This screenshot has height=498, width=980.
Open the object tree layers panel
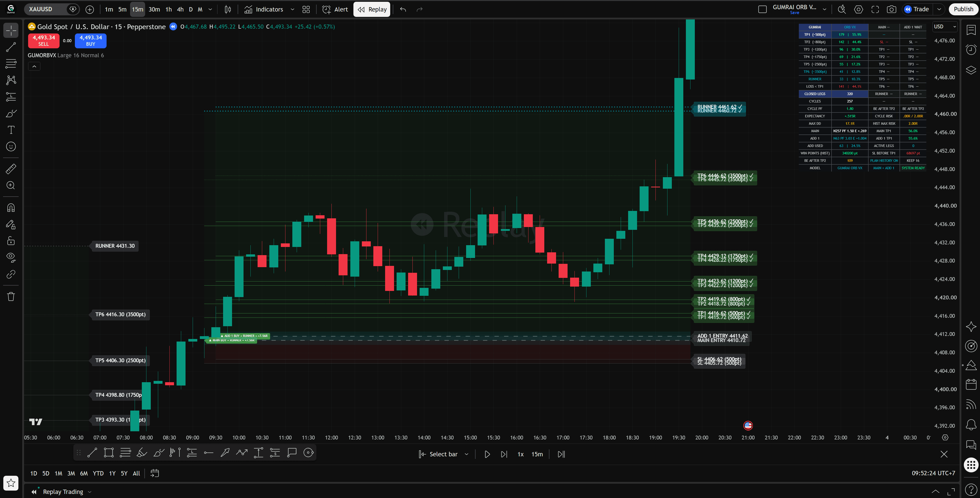(971, 70)
